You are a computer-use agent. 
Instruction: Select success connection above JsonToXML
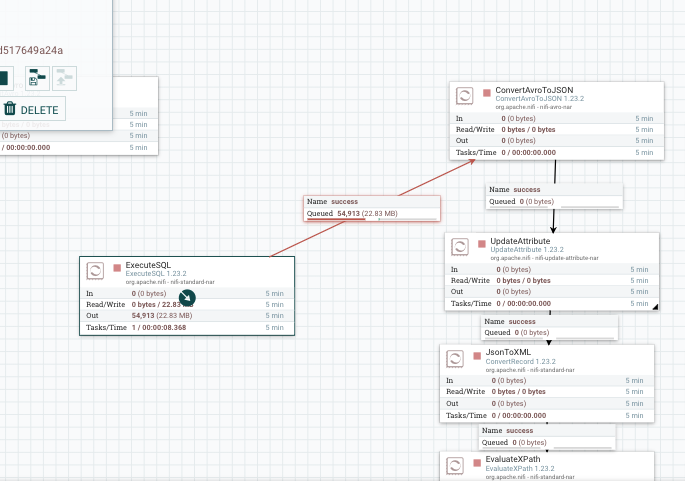click(x=550, y=327)
